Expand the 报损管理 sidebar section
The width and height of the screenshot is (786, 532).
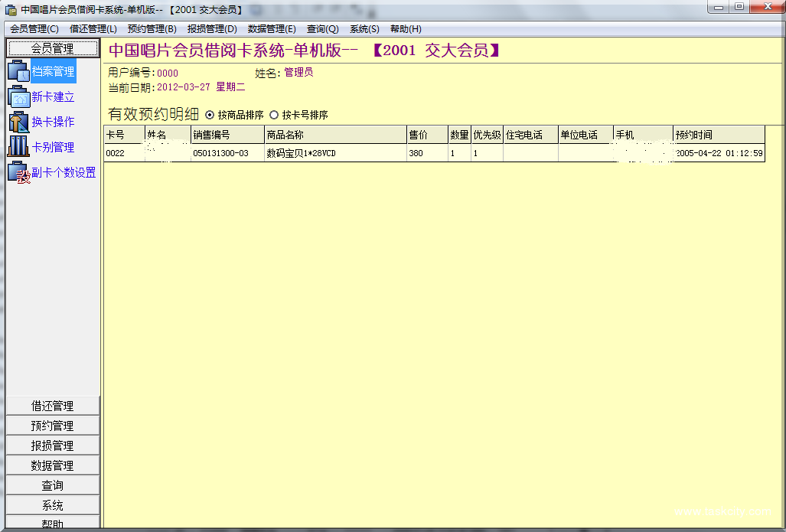click(x=52, y=446)
